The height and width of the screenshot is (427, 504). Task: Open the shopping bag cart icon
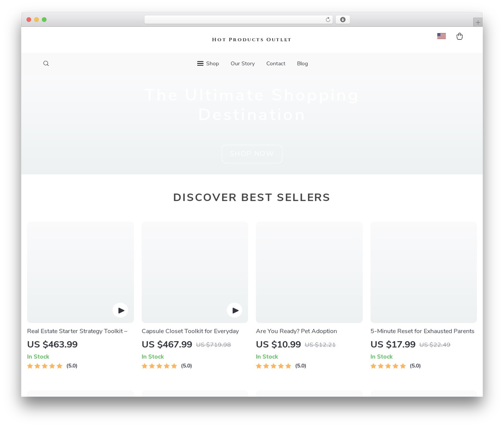(460, 36)
